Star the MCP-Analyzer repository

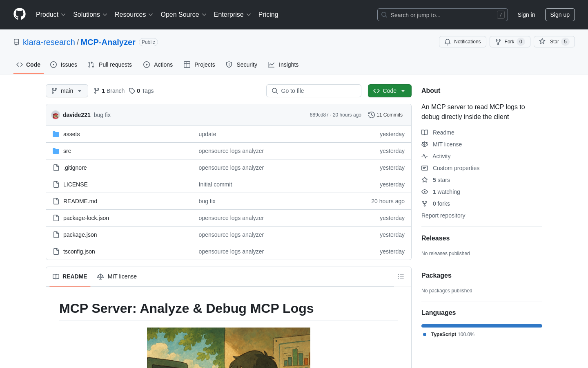554,42
